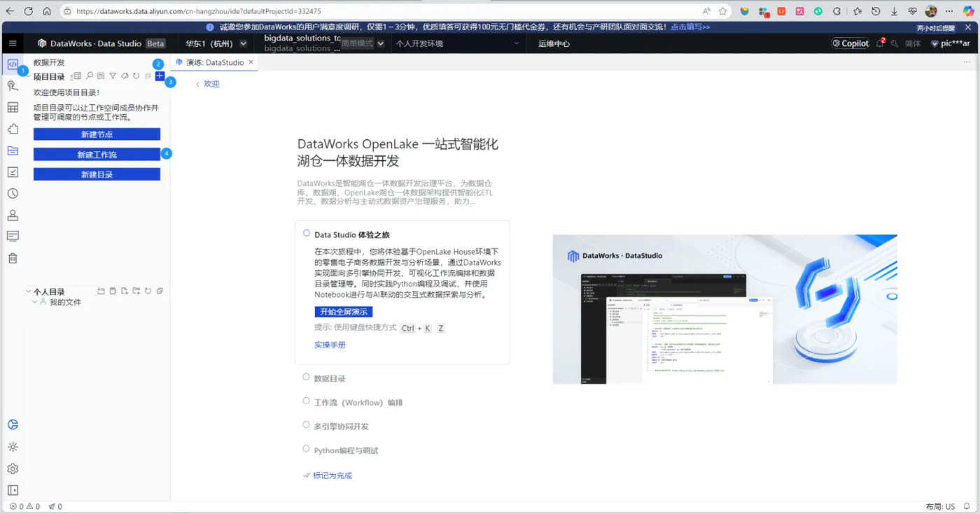Image resolution: width=980 pixels, height=514 pixels.
Task: Open the 华东1（杭州）region dropdown
Action: pos(216,43)
